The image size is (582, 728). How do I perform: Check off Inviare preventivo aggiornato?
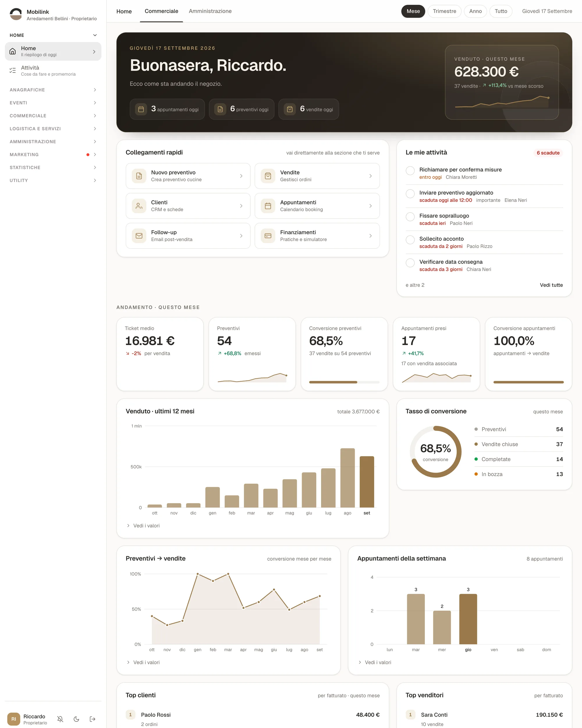410,193
